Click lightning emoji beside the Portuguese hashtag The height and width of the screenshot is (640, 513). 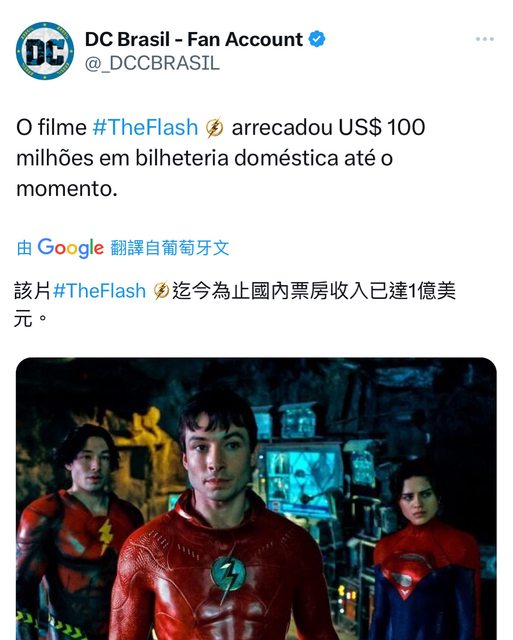coord(215,127)
